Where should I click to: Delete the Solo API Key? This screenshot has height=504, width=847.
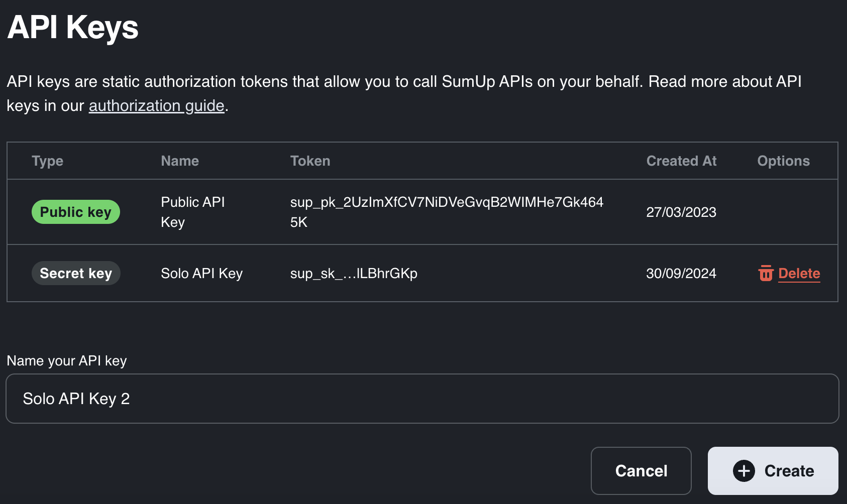point(798,274)
